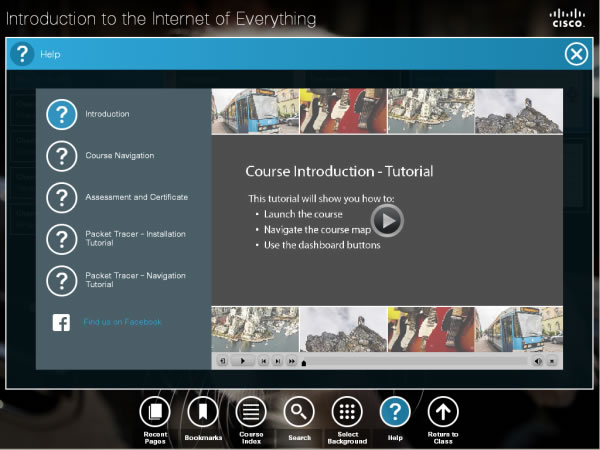The height and width of the screenshot is (450, 600).
Task: Open Recent Pages from the bottom dashboard
Action: pos(154,411)
